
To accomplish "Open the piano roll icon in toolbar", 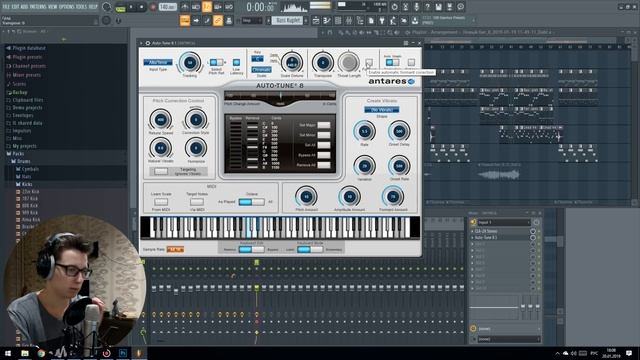I will pos(327,20).
